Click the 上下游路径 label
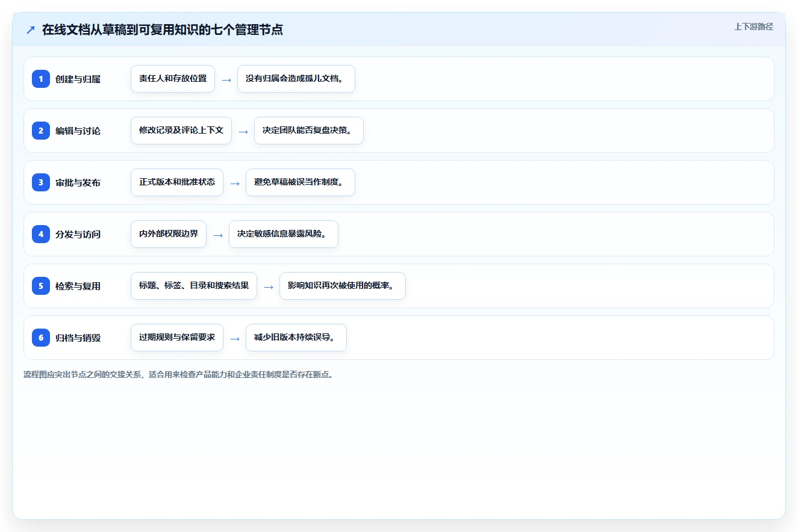This screenshot has height=532, width=798. point(753,27)
